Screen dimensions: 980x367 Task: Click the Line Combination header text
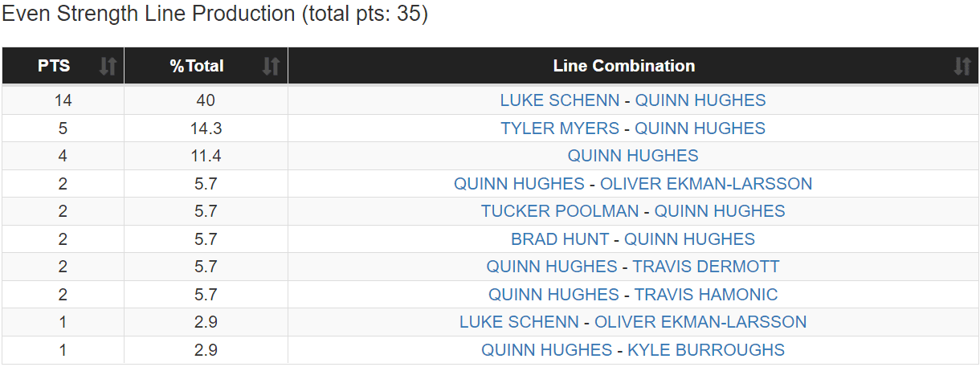point(624,67)
